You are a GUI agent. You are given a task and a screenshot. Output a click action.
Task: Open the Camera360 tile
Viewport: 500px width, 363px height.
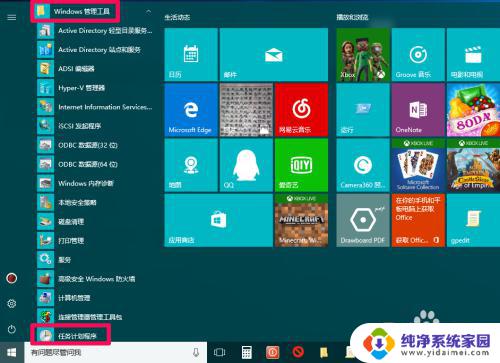[x=363, y=165]
